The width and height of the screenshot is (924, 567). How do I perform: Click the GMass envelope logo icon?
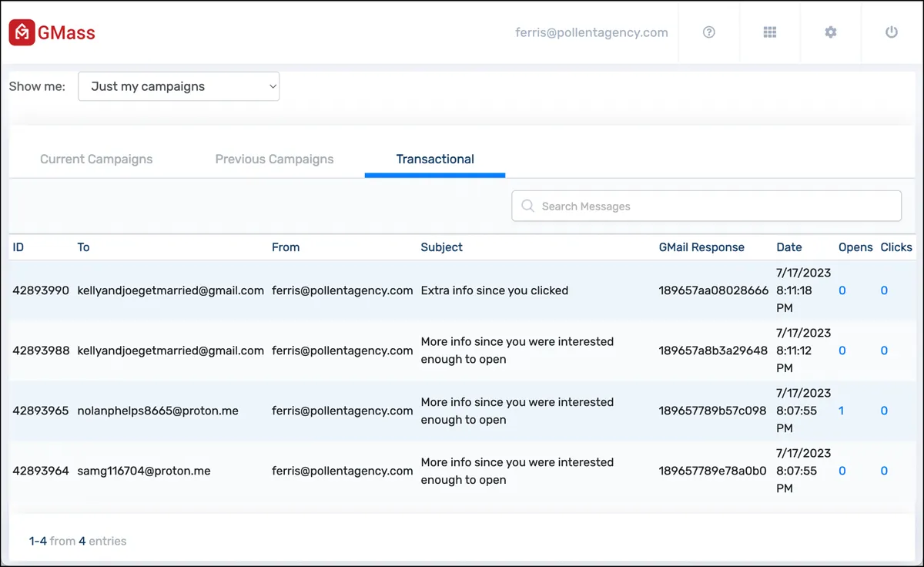coord(22,32)
